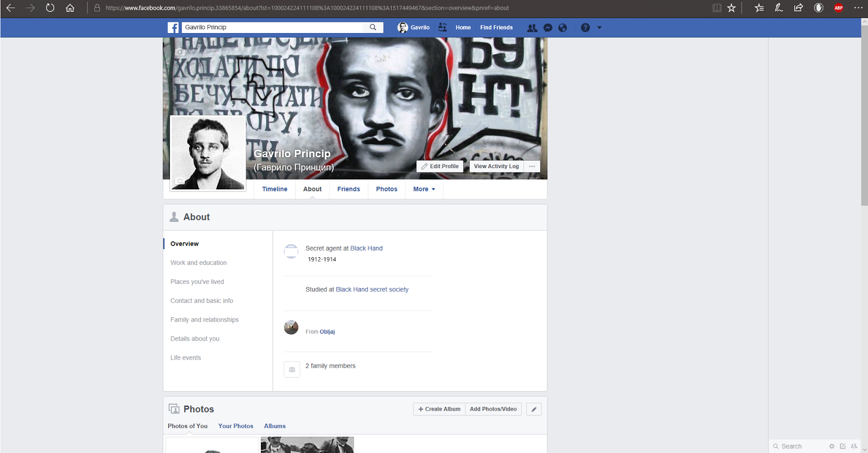Click the new message compose icon in chat
Viewport: 868px width, 453px height.
click(x=843, y=446)
